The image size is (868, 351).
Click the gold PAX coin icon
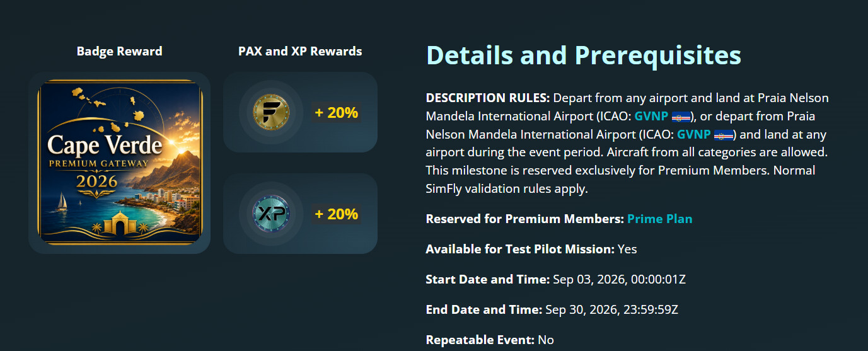270,113
